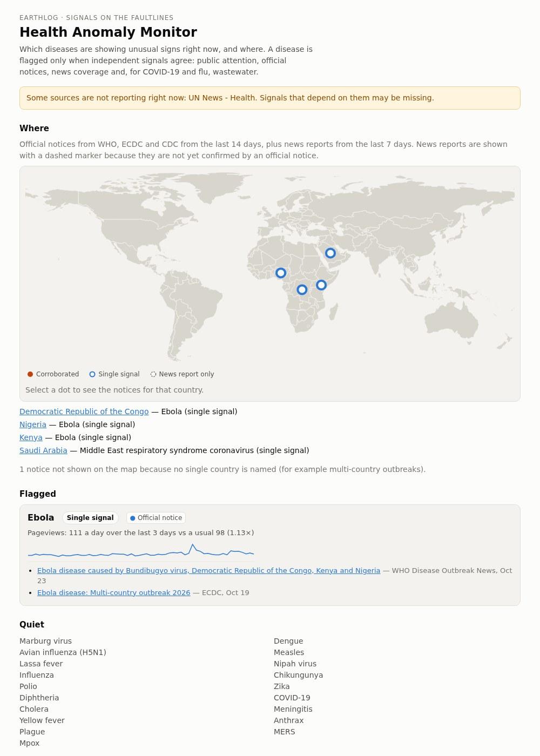
Task: Click the sources not reporting warning banner
Action: click(270, 98)
